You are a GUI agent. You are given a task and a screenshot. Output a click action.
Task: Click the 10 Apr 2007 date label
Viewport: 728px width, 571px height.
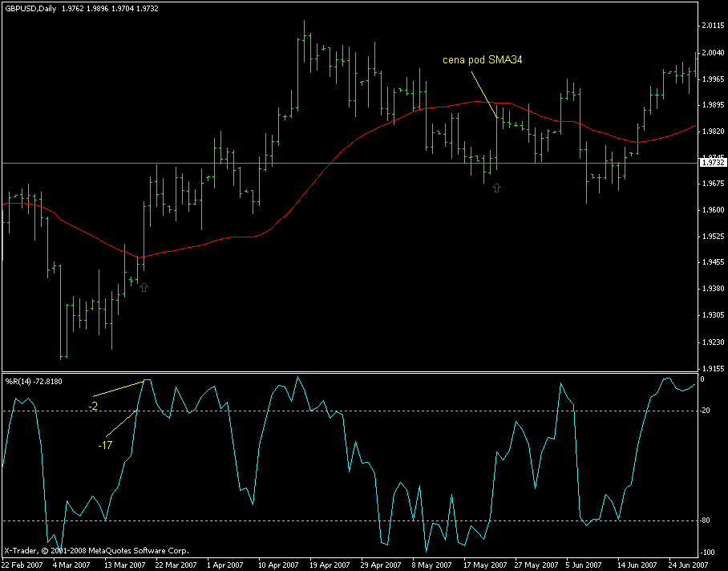(x=278, y=565)
